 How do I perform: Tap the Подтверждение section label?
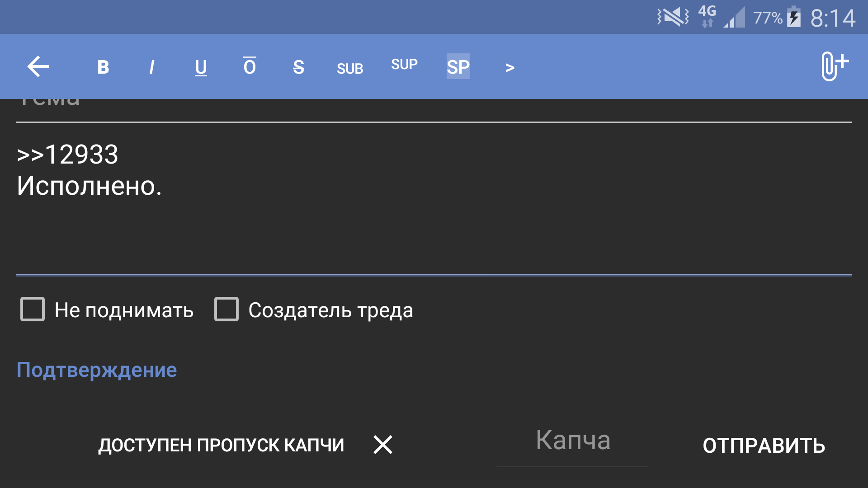click(97, 370)
